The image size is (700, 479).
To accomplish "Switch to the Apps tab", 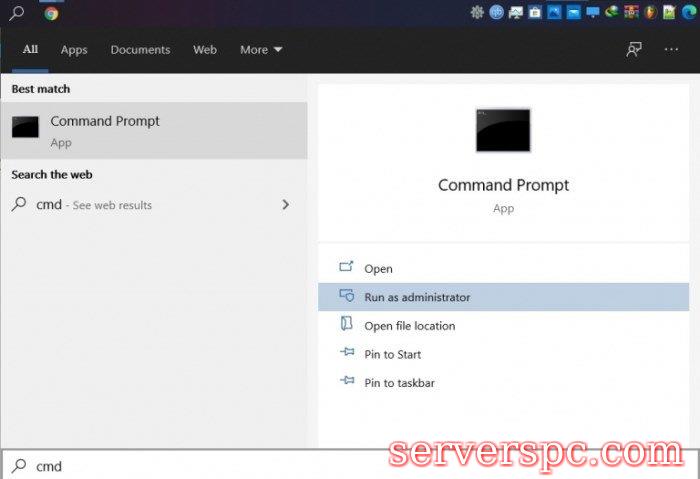I will 74,50.
